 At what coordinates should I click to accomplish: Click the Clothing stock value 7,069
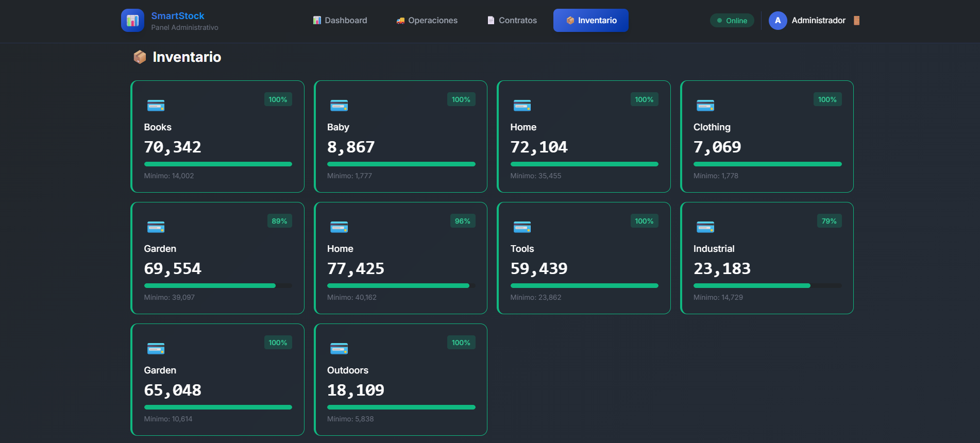click(717, 147)
